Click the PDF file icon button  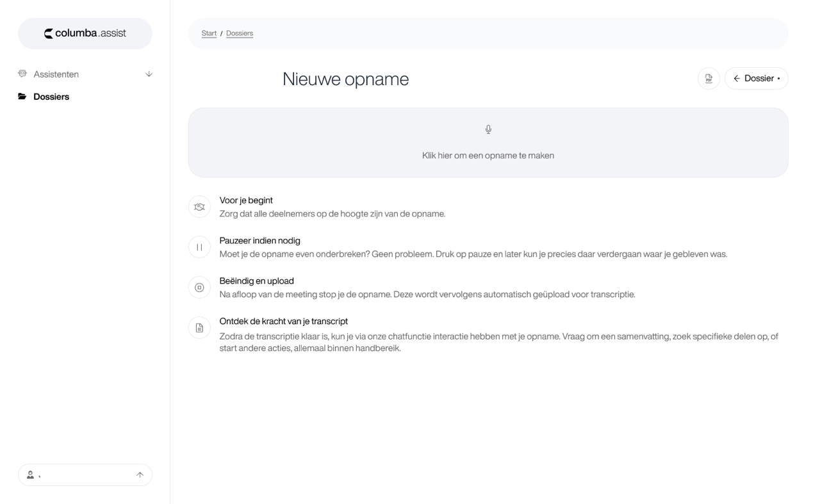tap(709, 79)
